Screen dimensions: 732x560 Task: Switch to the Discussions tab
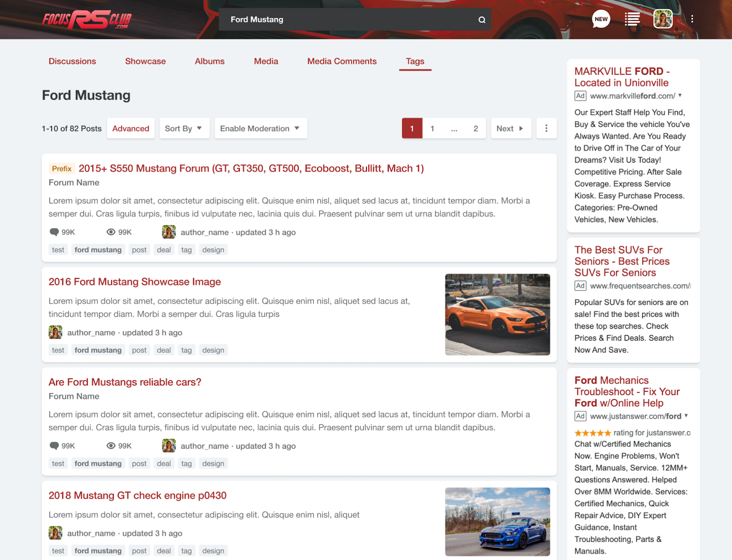(72, 61)
